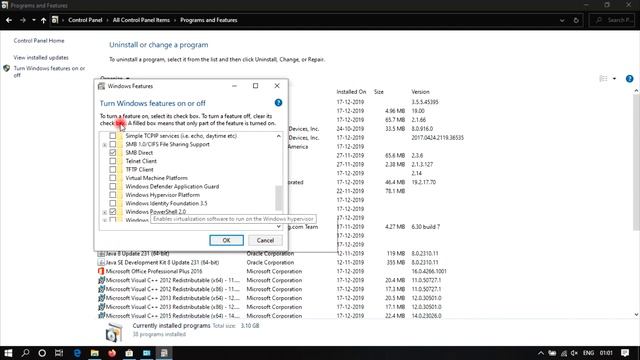
Task: Enable the TFTP Client checkbox
Action: coord(113,169)
